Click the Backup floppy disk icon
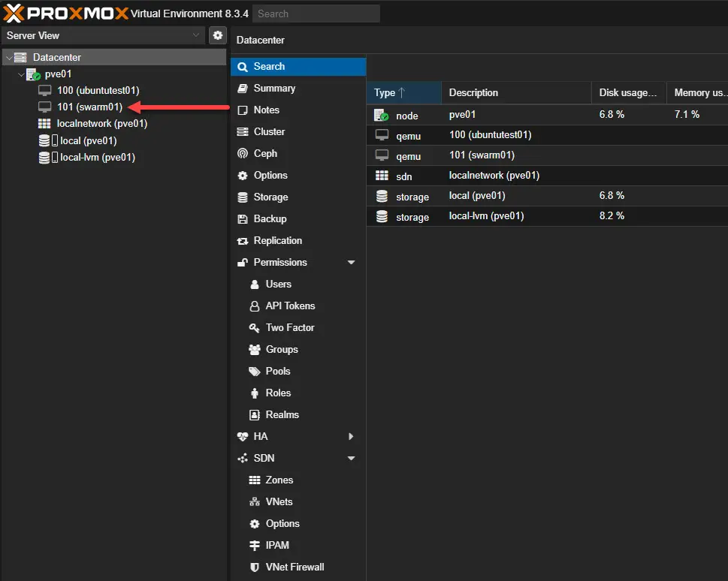This screenshot has height=581, width=728. click(243, 219)
